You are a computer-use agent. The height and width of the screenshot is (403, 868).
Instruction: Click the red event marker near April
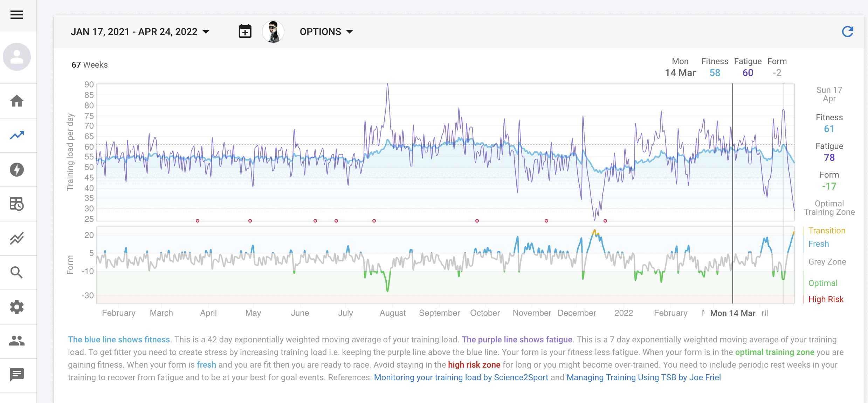[198, 221]
